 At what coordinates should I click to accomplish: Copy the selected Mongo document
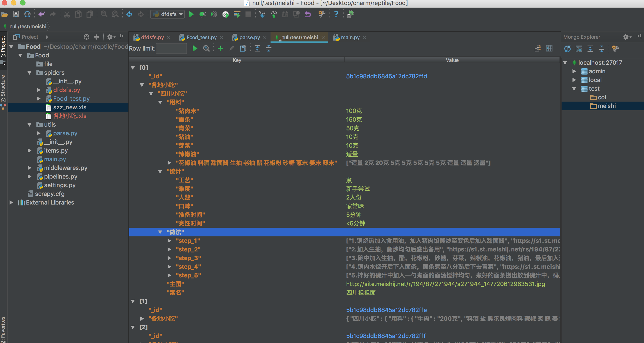243,48
